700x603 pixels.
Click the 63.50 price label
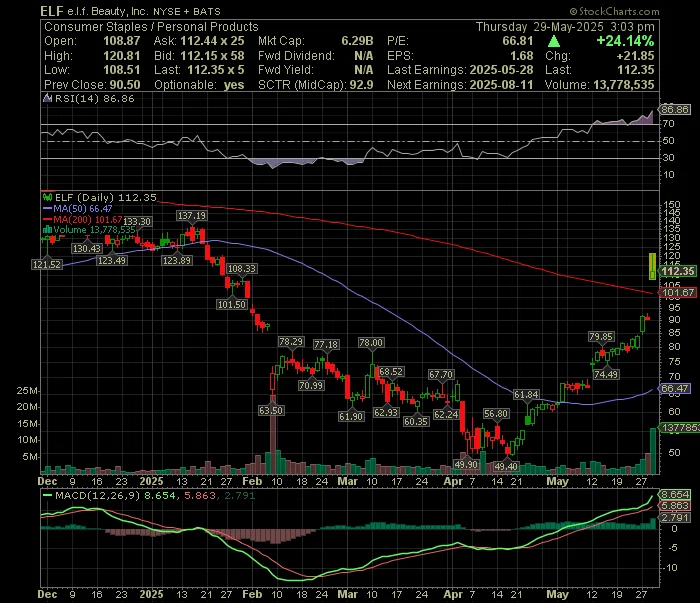tap(271, 410)
